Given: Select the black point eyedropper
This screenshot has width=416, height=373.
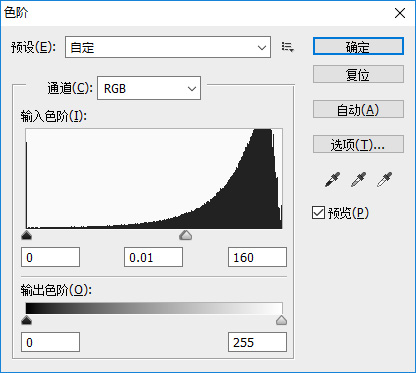Looking at the screenshot, I should (332, 179).
